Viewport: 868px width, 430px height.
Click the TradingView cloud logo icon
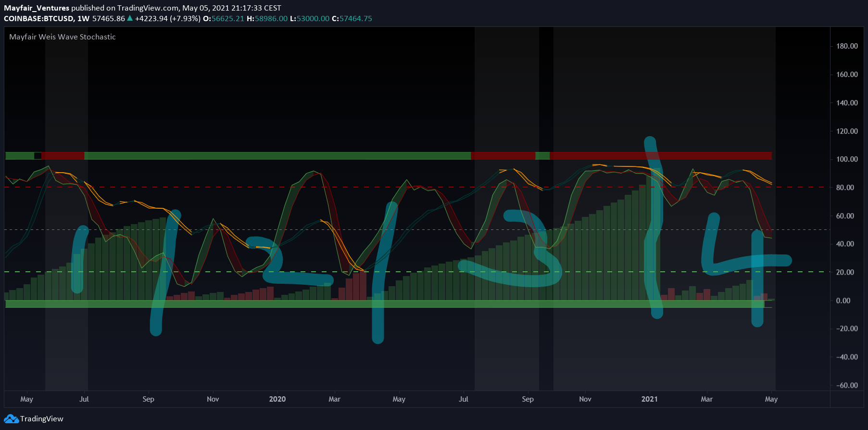pos(11,419)
